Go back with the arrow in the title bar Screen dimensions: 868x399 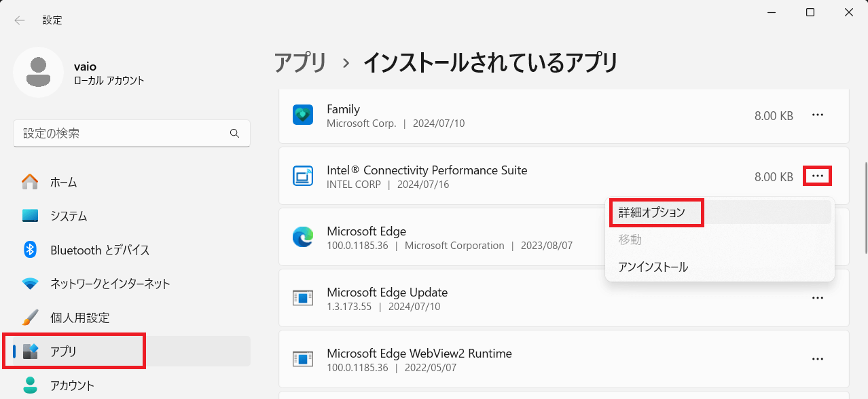tap(20, 20)
